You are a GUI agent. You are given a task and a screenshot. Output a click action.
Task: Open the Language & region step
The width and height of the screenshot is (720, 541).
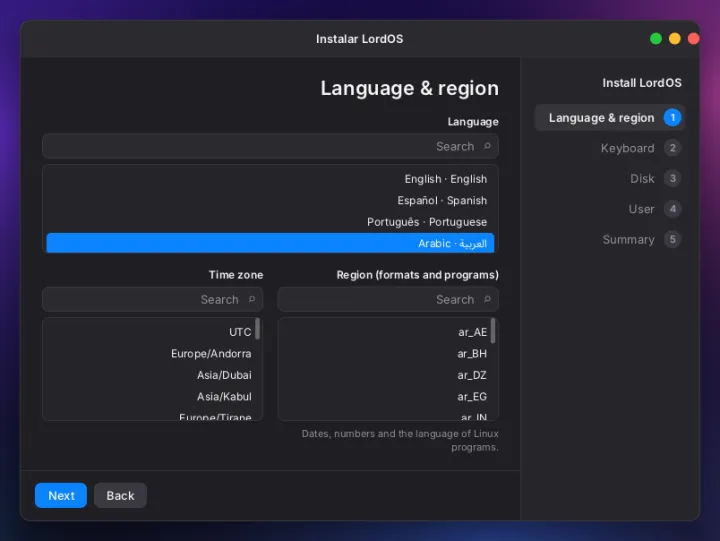pyautogui.click(x=610, y=118)
